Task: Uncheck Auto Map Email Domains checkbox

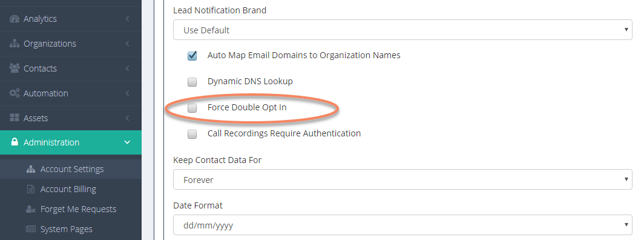Action: [192, 56]
